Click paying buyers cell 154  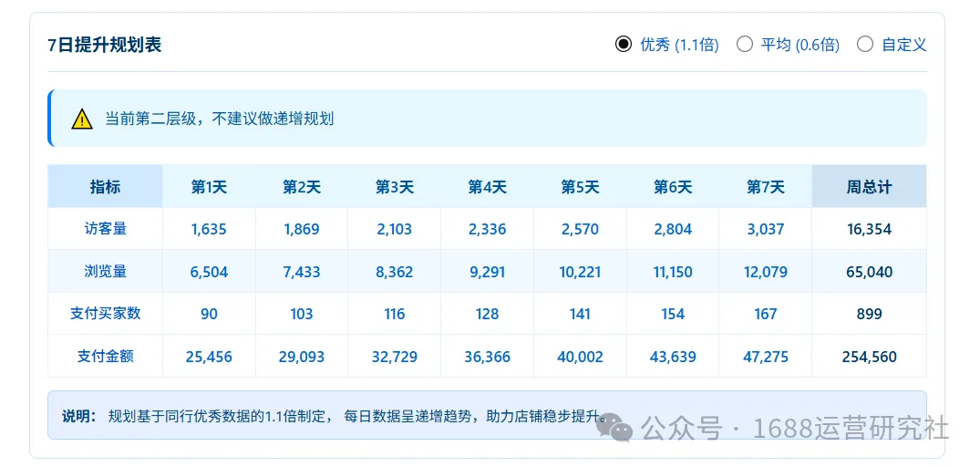[673, 314]
